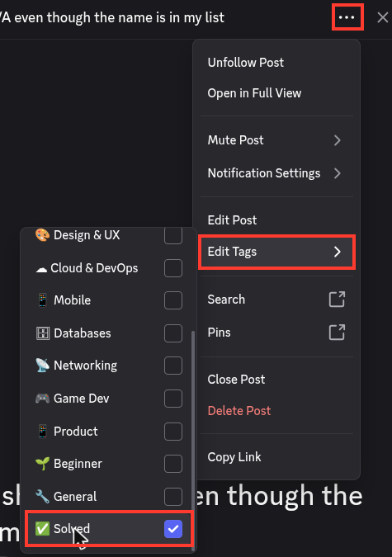Click the cloud icon beside Cloud & DevOps
Screen dimensions: 392x557
coord(41,269)
